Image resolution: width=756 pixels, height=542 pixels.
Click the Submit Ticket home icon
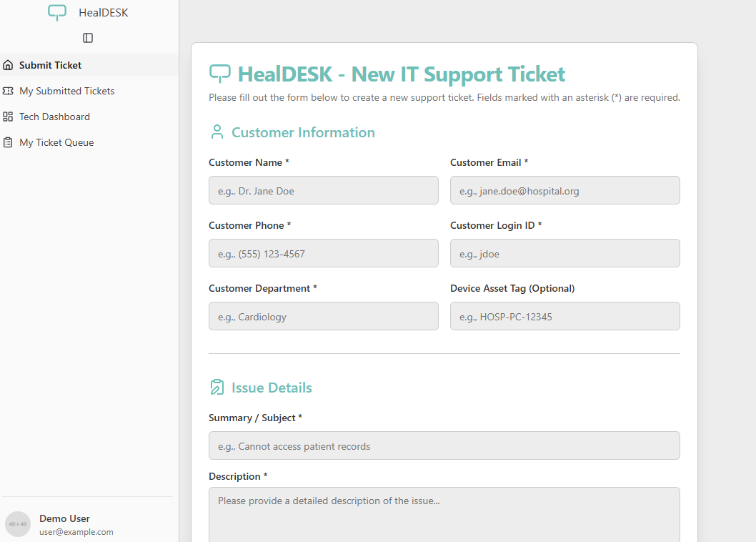8,65
